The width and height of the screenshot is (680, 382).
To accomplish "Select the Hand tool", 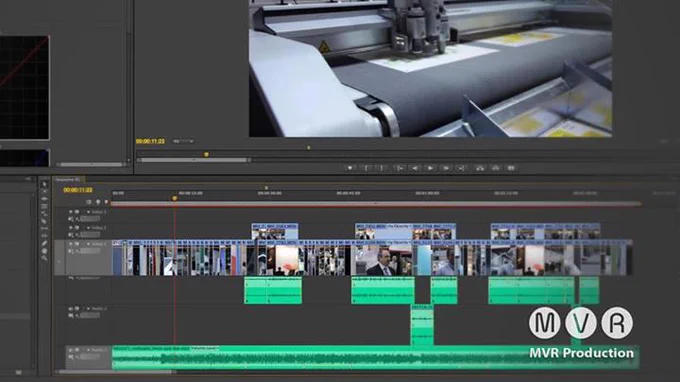I will tap(44, 250).
